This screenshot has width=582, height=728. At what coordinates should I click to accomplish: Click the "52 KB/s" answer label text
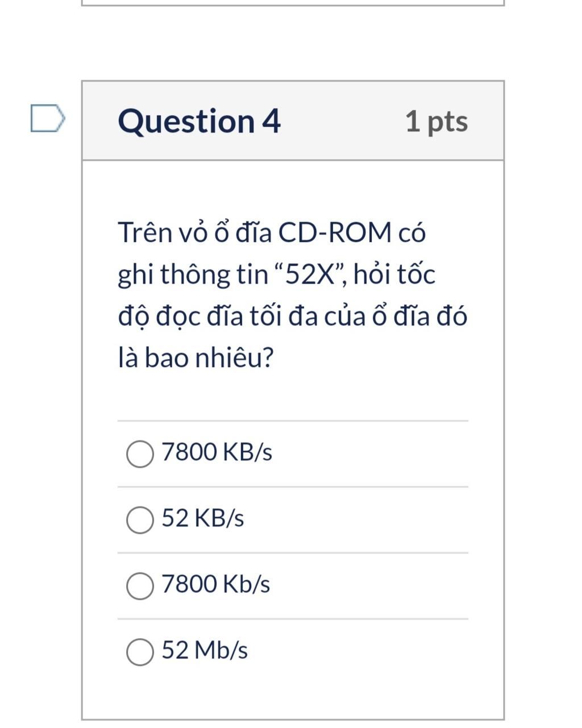tap(203, 518)
